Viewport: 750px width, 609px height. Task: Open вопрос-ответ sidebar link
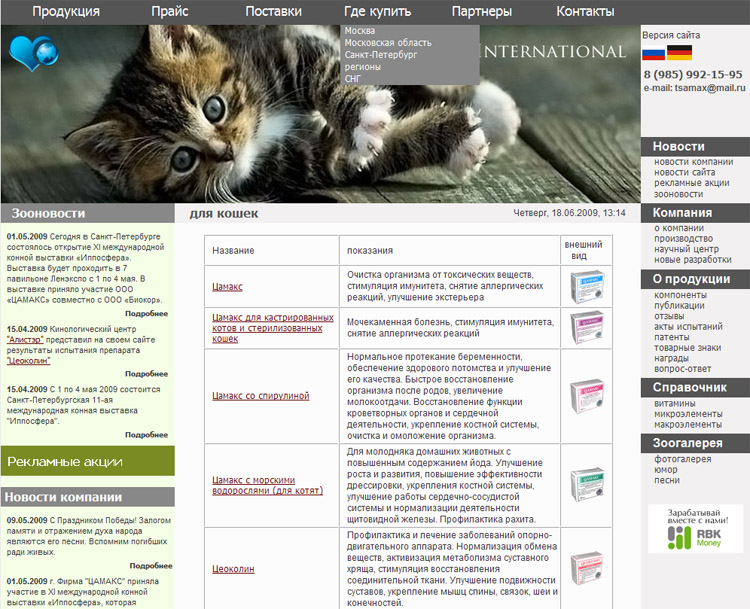[x=683, y=369]
